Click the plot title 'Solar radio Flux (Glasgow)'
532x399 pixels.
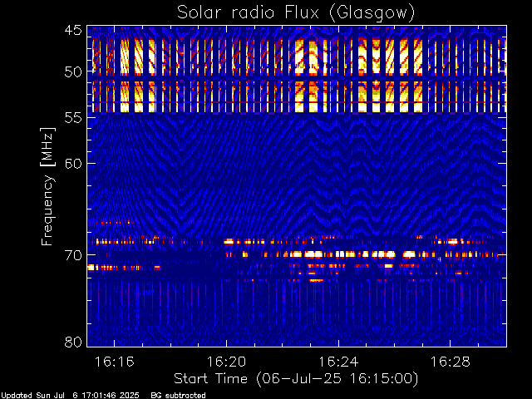click(x=296, y=13)
